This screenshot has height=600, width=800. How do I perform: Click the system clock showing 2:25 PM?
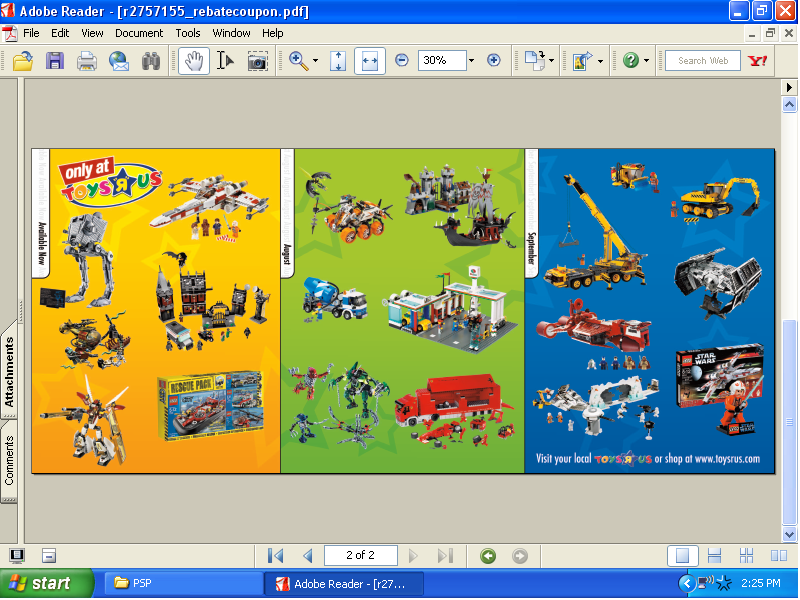pos(761,583)
